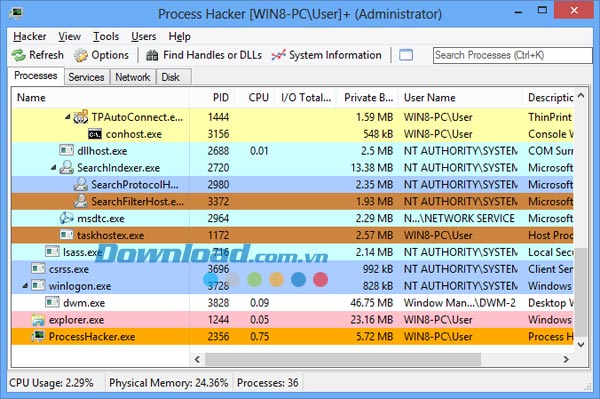600x399 pixels.
Task: Select PID 2356 cell
Action: (218, 337)
